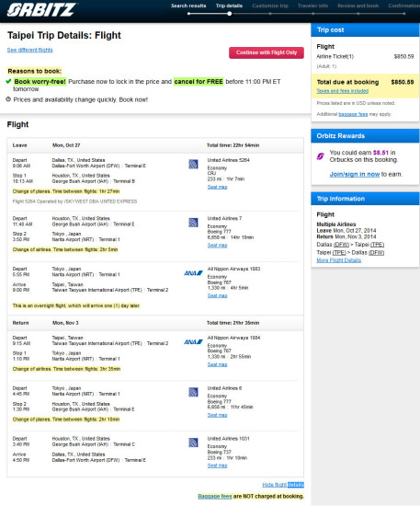Open Baggage fees link at page bottom
Screen dimensions: 420x506
click(x=215, y=496)
